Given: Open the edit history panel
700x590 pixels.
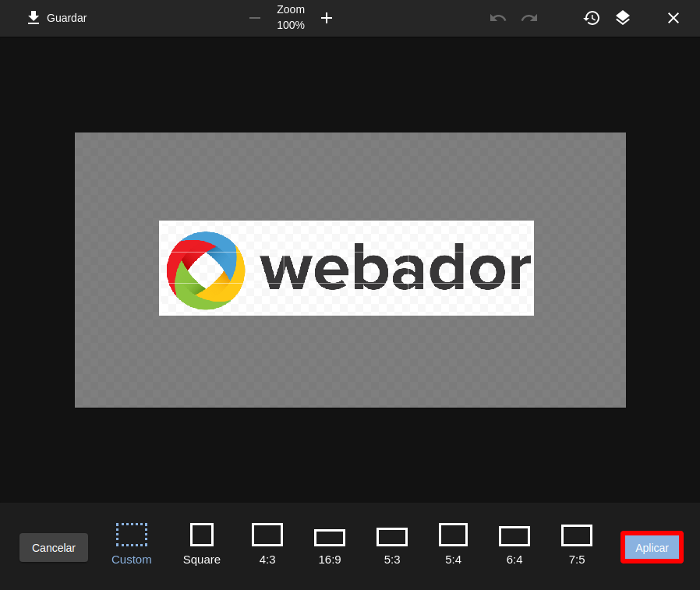Looking at the screenshot, I should pos(592,18).
